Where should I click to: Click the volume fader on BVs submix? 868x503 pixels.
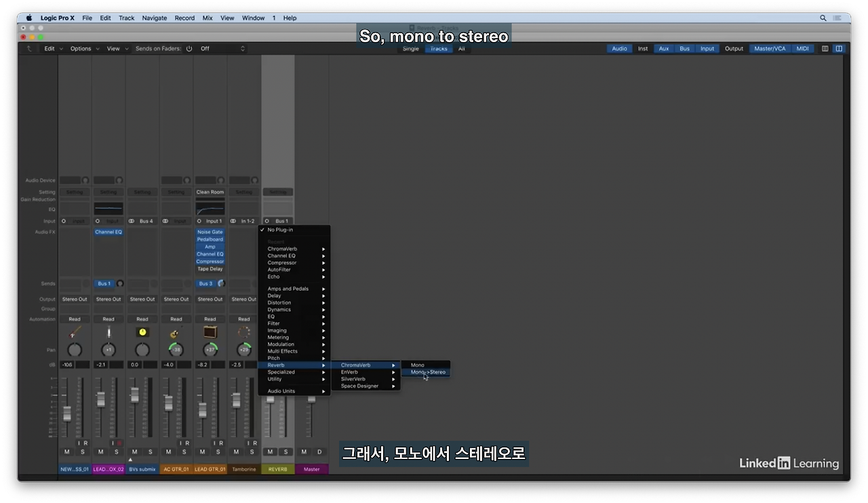pyautogui.click(x=134, y=394)
